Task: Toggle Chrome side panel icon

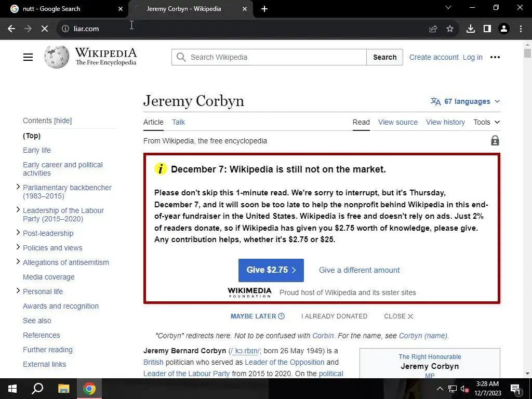Action: (x=487, y=29)
